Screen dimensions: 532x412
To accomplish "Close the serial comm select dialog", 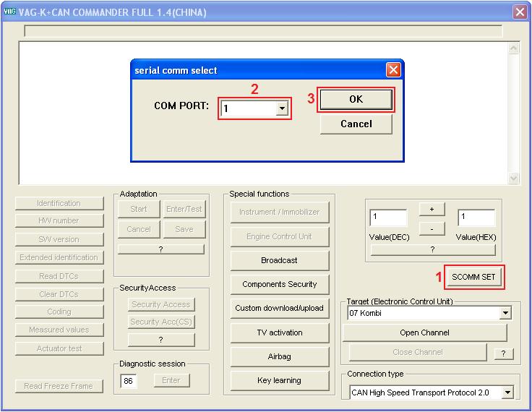I will click(x=393, y=70).
